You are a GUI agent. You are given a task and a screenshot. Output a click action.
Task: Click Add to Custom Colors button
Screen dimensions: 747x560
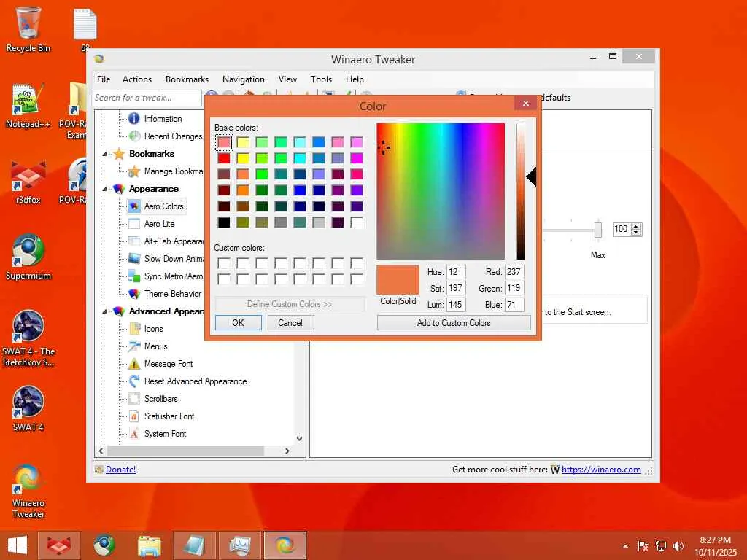pyautogui.click(x=454, y=323)
